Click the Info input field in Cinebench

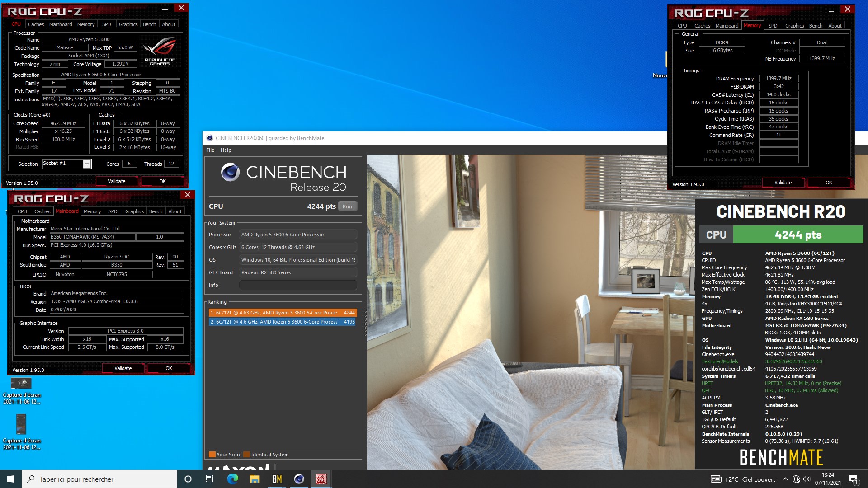(298, 285)
